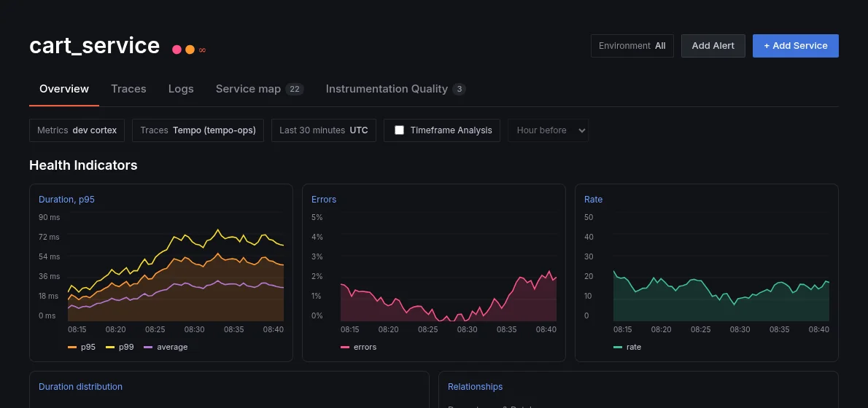Screen dimensions: 868x408
Task: Open the Errors panel title link
Action: click(324, 200)
